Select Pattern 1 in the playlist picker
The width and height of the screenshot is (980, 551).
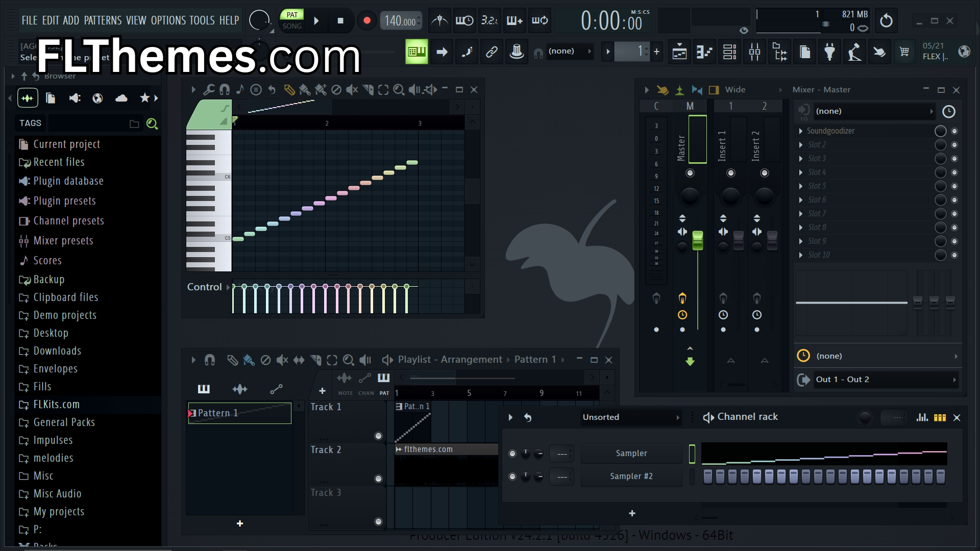pyautogui.click(x=240, y=413)
